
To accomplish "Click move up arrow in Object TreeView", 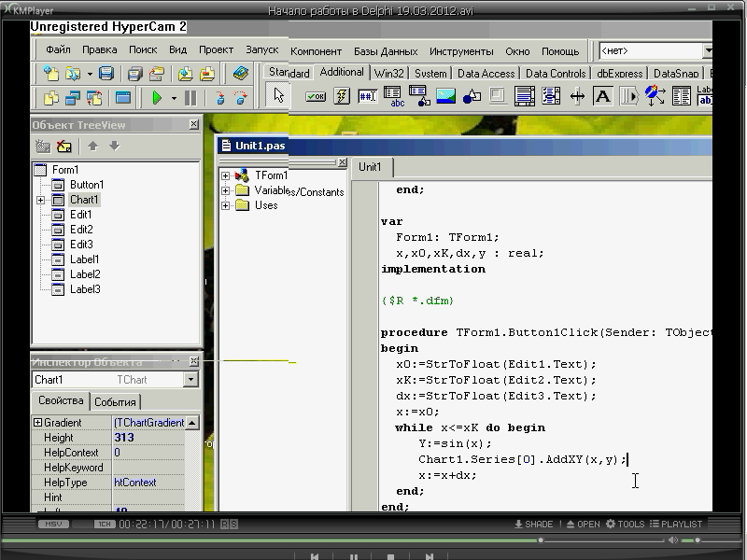I will coord(92,147).
